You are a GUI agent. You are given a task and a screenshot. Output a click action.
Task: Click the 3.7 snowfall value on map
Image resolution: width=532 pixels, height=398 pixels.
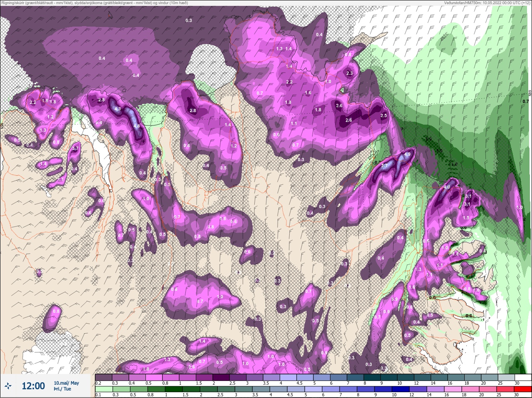75,148
